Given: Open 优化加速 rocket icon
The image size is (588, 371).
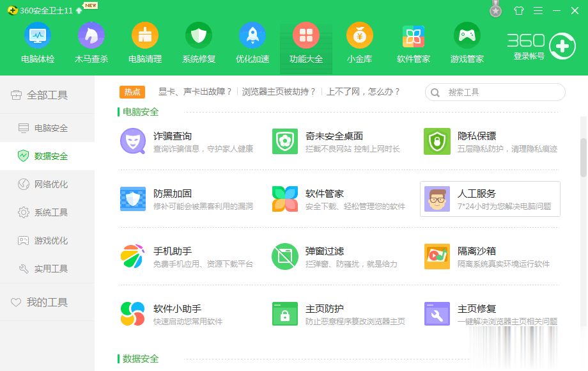Looking at the screenshot, I should (252, 36).
